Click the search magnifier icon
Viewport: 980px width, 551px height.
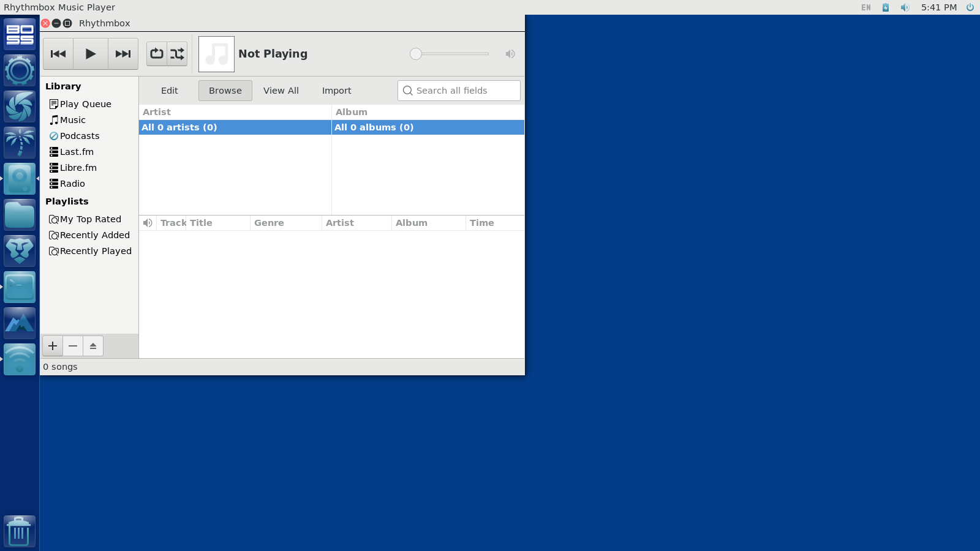pyautogui.click(x=408, y=91)
